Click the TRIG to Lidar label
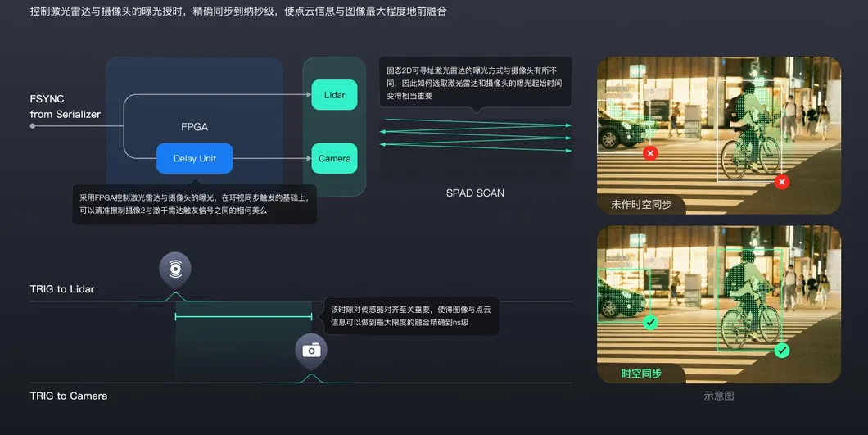Screen dimensions: 868x435 coord(62,289)
